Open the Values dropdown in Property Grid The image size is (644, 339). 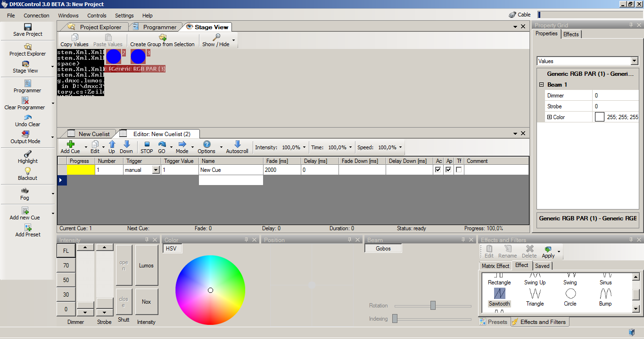coord(634,61)
